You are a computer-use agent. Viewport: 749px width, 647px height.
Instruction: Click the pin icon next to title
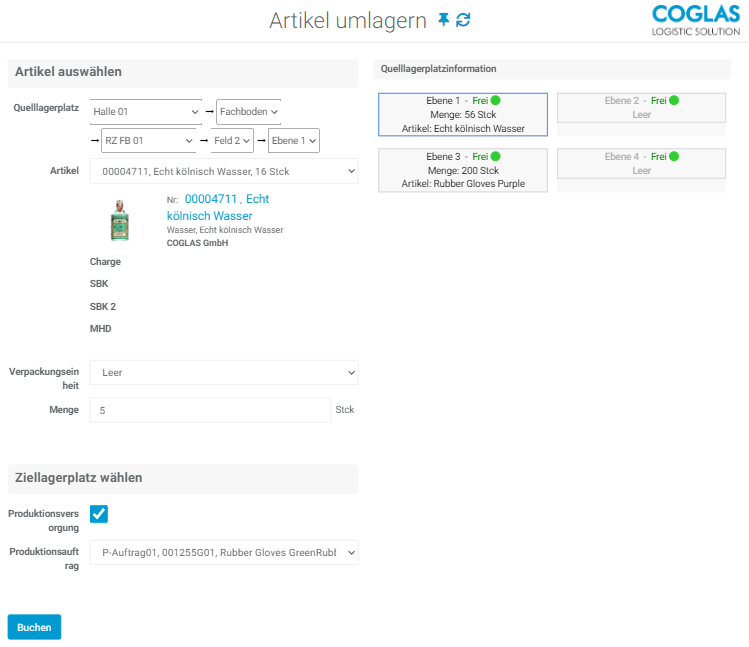(444, 20)
